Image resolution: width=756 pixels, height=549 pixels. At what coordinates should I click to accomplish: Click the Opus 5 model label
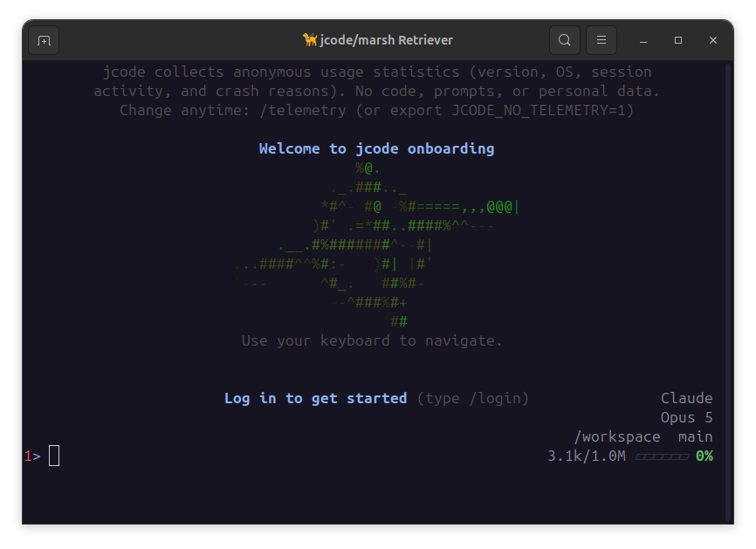(x=686, y=417)
